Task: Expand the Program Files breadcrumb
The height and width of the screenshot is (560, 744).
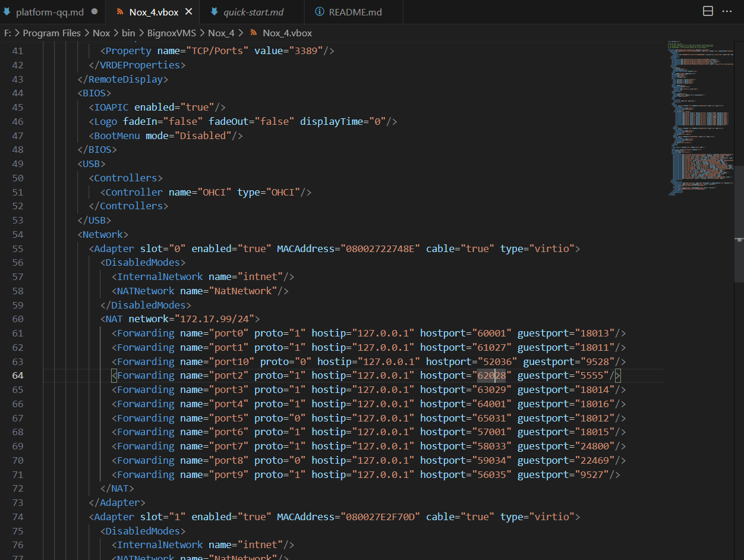Action: click(52, 33)
